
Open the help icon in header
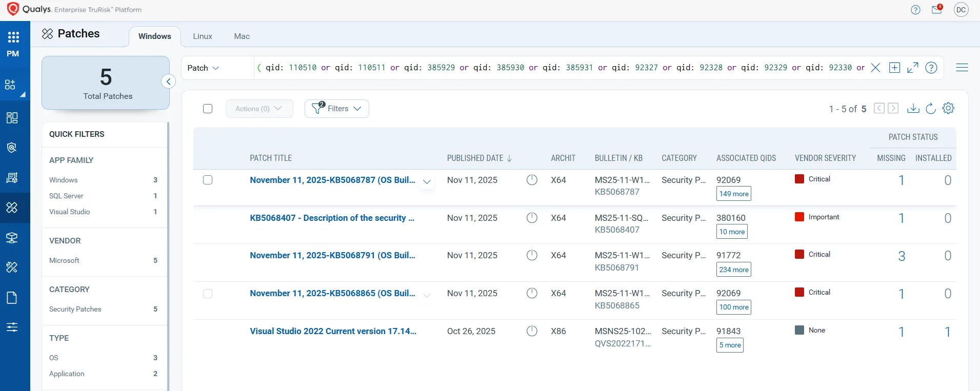point(915,10)
